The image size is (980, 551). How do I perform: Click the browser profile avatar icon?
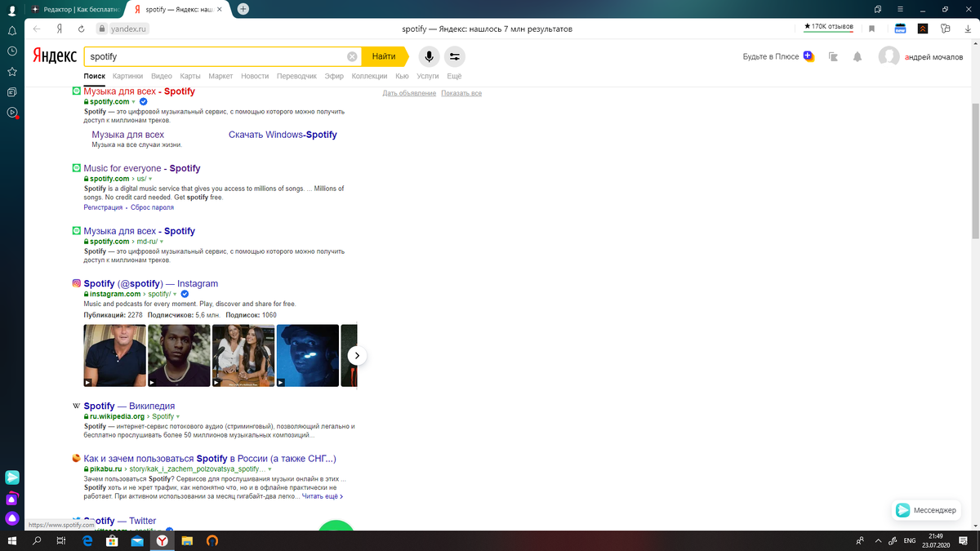coord(12,11)
